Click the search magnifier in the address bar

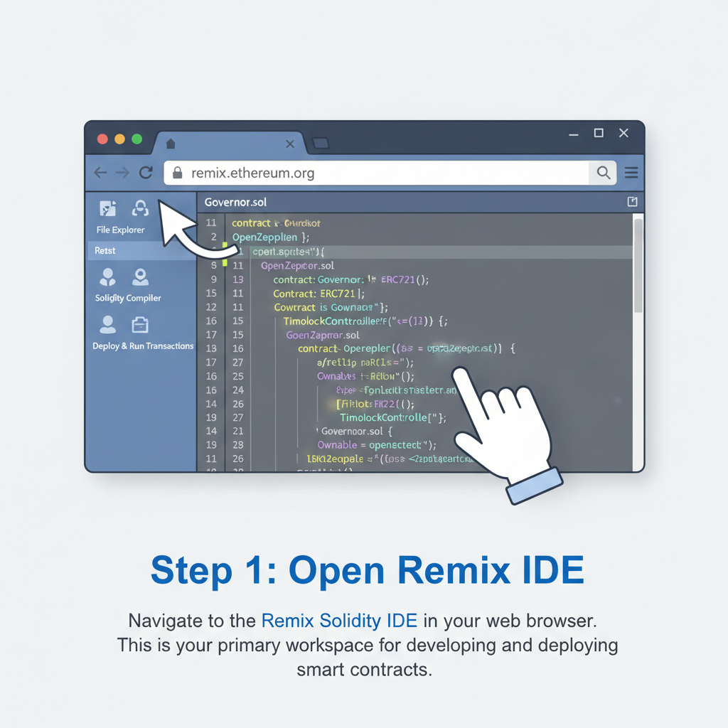604,172
